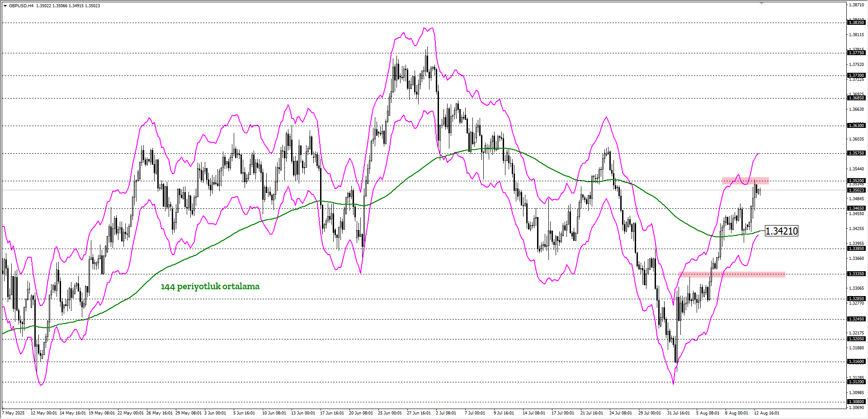The image size is (868, 419).
Task: Click the 1.31880 price scale value
Action: coord(857,348)
